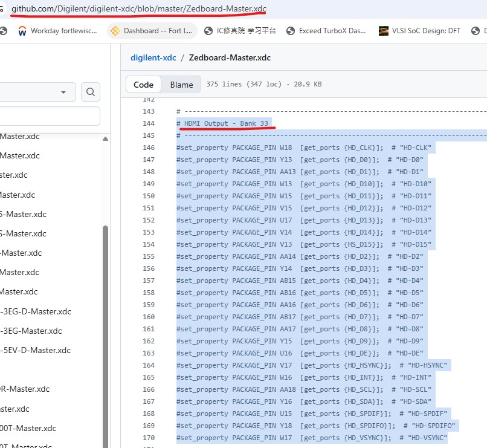Go to digilent-xdc repository breadcrumb link

153,57
